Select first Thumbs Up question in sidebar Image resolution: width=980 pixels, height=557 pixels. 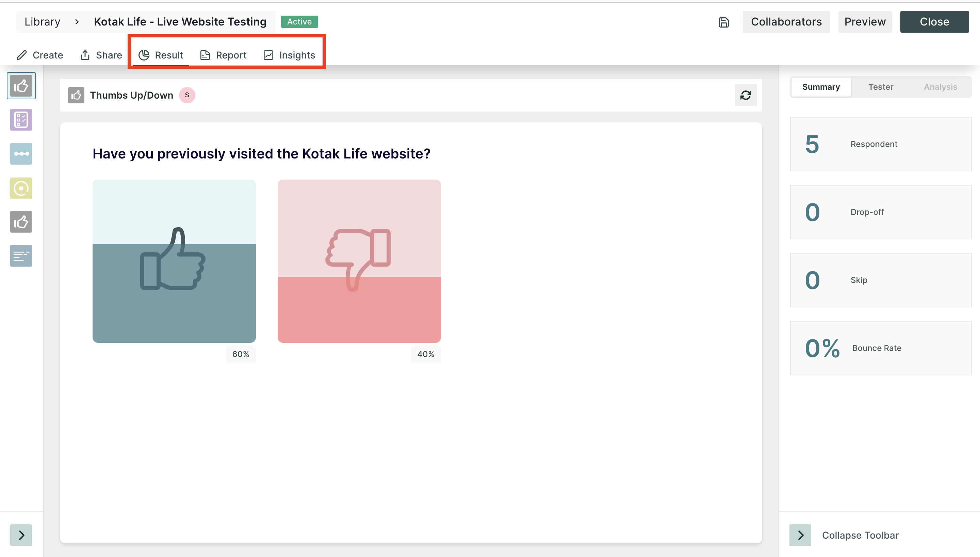(21, 86)
